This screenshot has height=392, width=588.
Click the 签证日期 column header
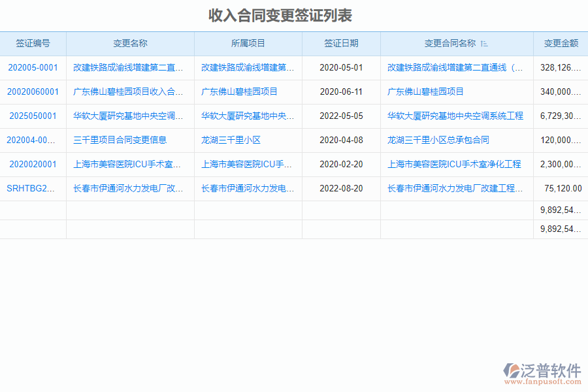click(340, 43)
